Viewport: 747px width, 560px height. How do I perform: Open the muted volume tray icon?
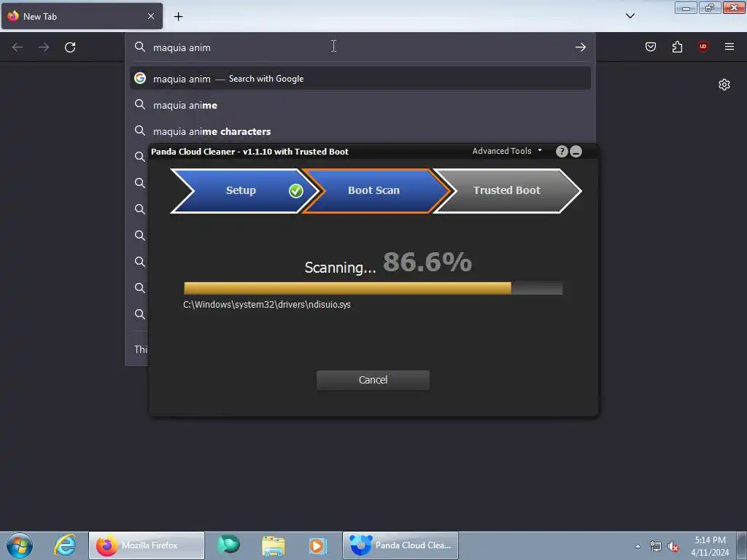pyautogui.click(x=673, y=546)
